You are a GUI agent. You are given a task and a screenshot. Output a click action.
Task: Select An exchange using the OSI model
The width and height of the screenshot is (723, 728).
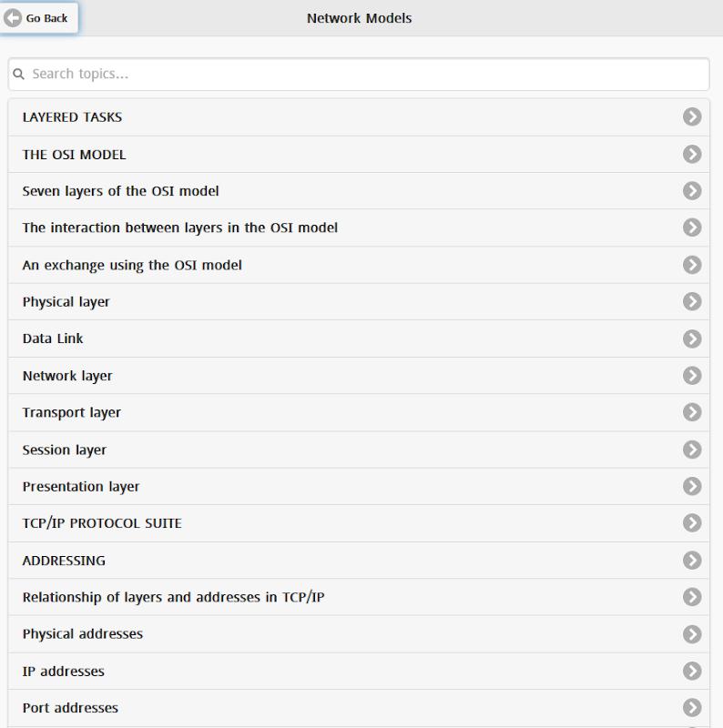coord(132,265)
